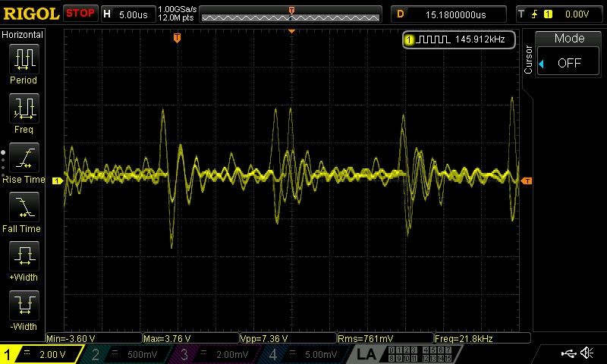This screenshot has width=607, height=364.
Task: Click the trigger rising edge icon
Action: coord(534,14)
